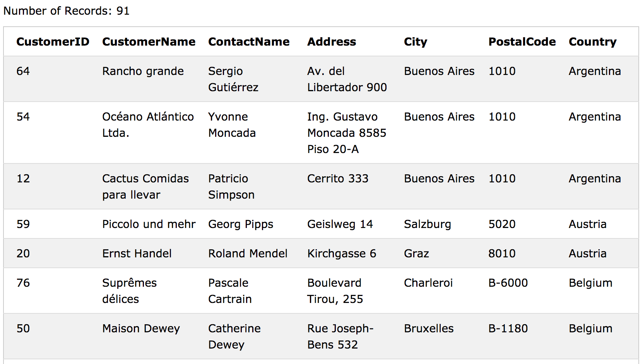Viewport: 643px width, 364px height.
Task: Select contact name Georg Pipps
Action: (x=241, y=224)
